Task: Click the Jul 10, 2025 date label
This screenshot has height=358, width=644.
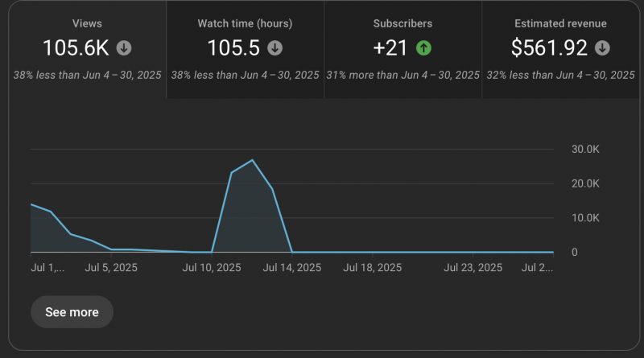Action: (212, 267)
